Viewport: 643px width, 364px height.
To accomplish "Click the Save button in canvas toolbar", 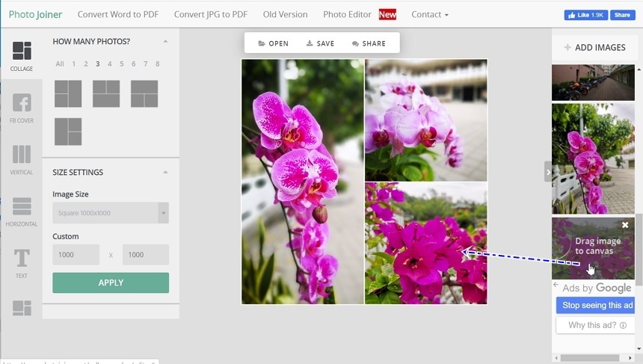I will click(320, 43).
